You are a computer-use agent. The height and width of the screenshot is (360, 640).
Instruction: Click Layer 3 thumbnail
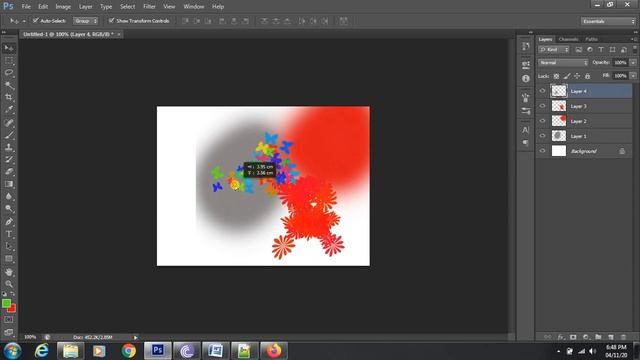559,106
